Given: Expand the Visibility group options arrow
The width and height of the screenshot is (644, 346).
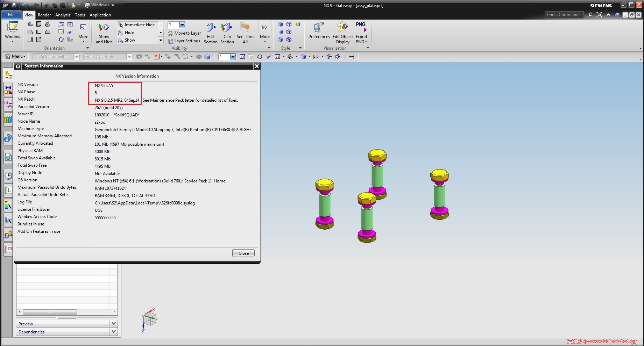Looking at the screenshot, I should point(269,48).
